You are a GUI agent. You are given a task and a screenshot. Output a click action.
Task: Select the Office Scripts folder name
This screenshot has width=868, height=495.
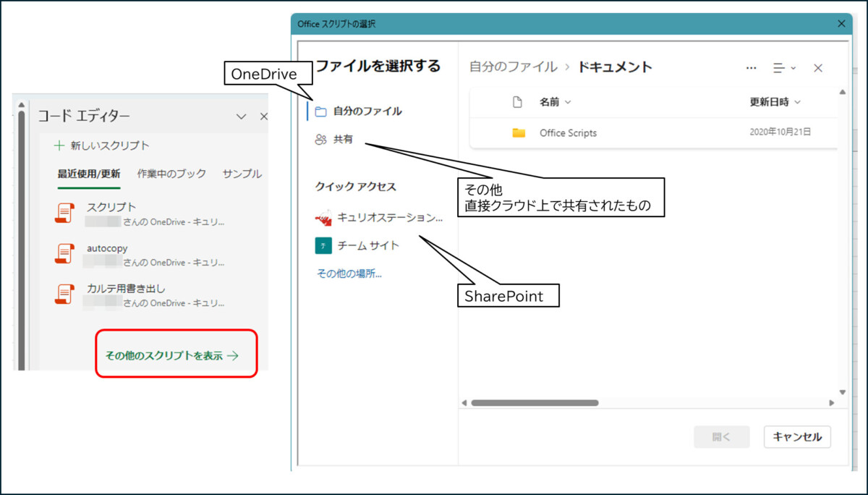click(x=568, y=133)
